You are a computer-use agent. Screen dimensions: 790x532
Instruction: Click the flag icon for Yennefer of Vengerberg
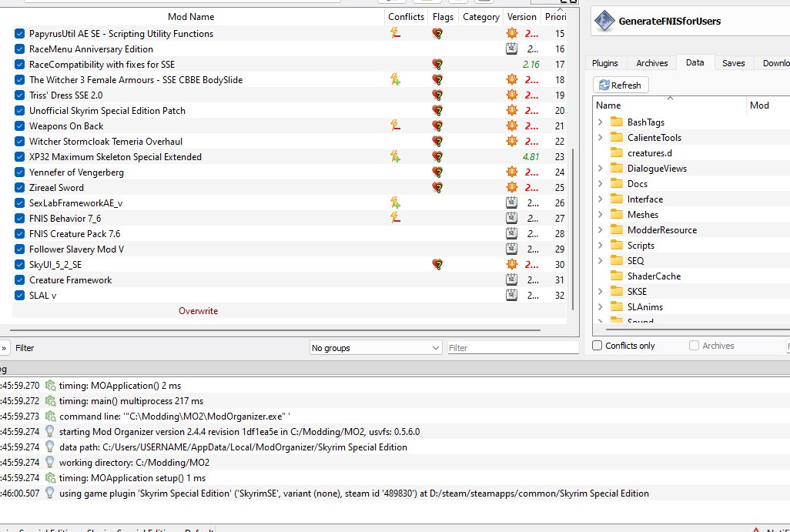point(437,172)
